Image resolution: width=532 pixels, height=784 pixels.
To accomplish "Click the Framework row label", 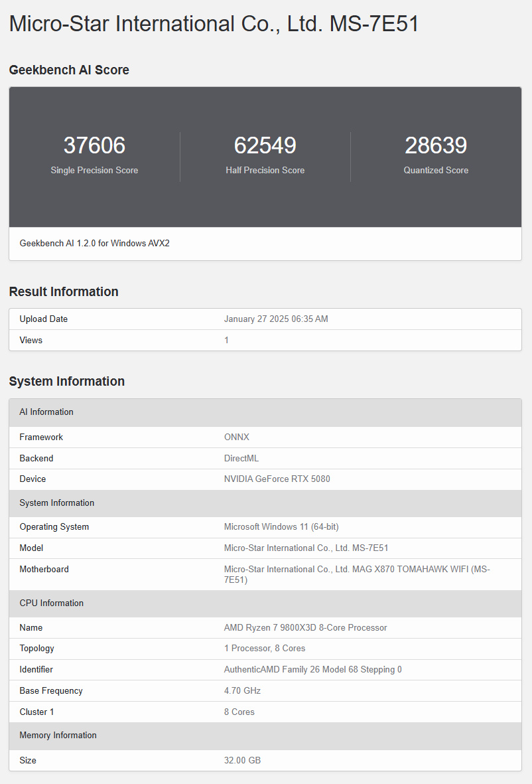I will point(41,437).
